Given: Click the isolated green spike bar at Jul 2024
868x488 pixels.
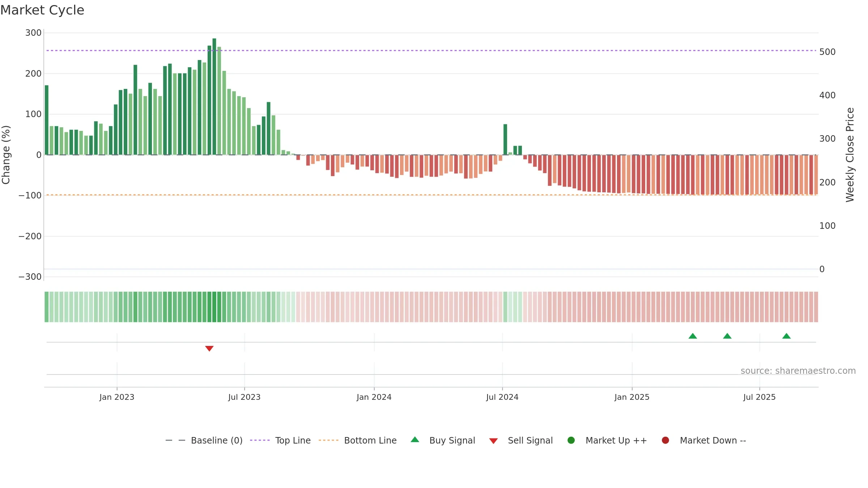Looking at the screenshot, I should click(505, 140).
